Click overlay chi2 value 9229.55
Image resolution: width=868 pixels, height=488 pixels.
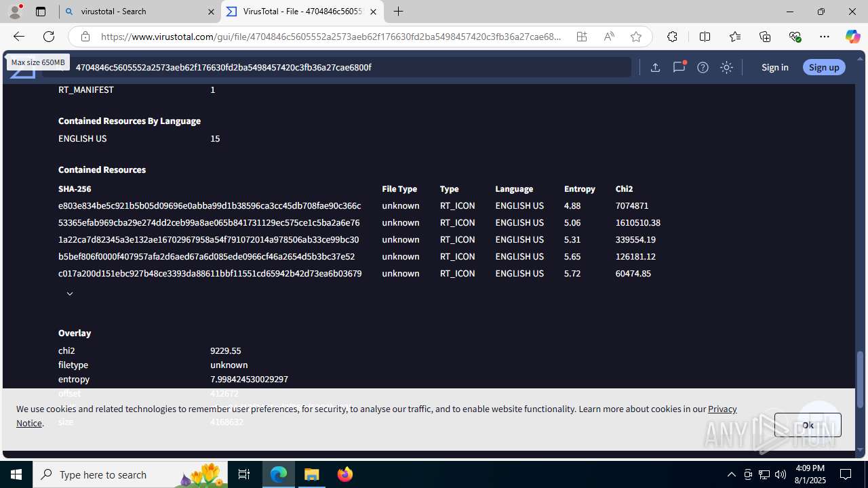click(225, 350)
